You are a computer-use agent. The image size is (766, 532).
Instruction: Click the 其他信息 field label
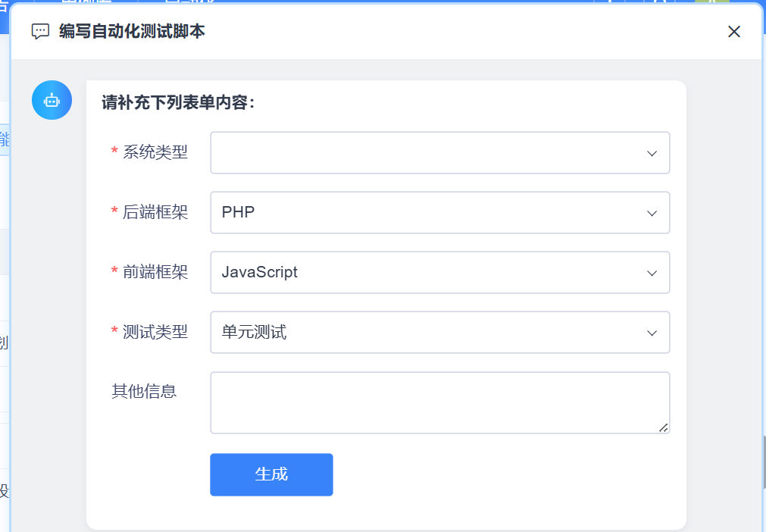(144, 392)
